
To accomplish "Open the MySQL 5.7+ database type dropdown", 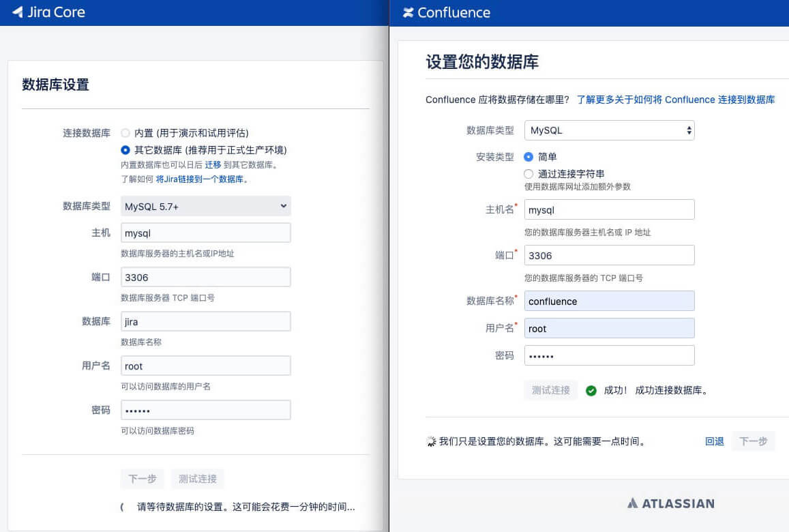I will [x=206, y=207].
